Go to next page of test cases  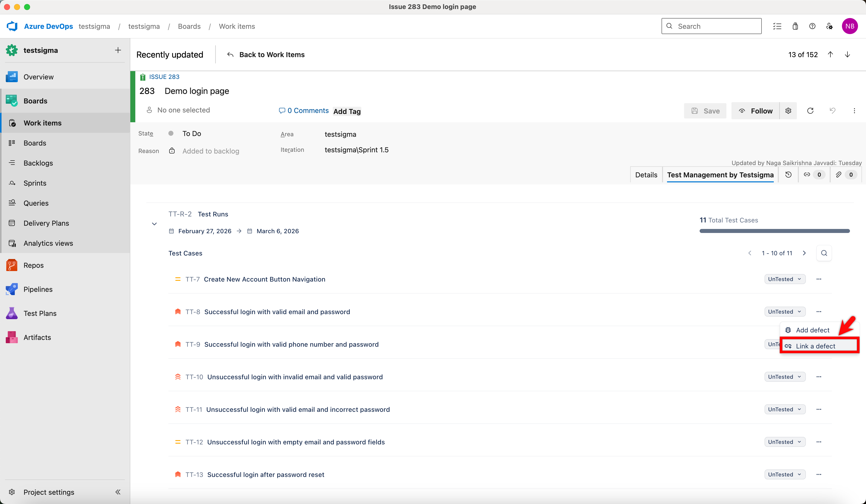click(x=805, y=253)
